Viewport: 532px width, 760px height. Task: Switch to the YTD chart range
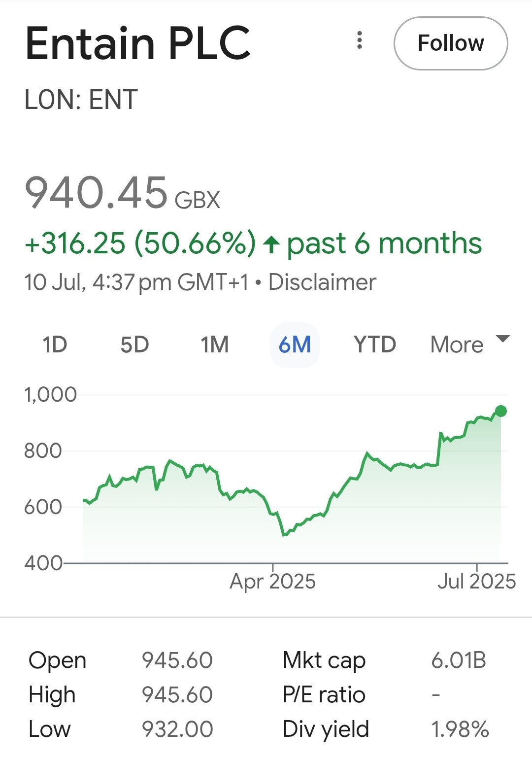point(375,345)
